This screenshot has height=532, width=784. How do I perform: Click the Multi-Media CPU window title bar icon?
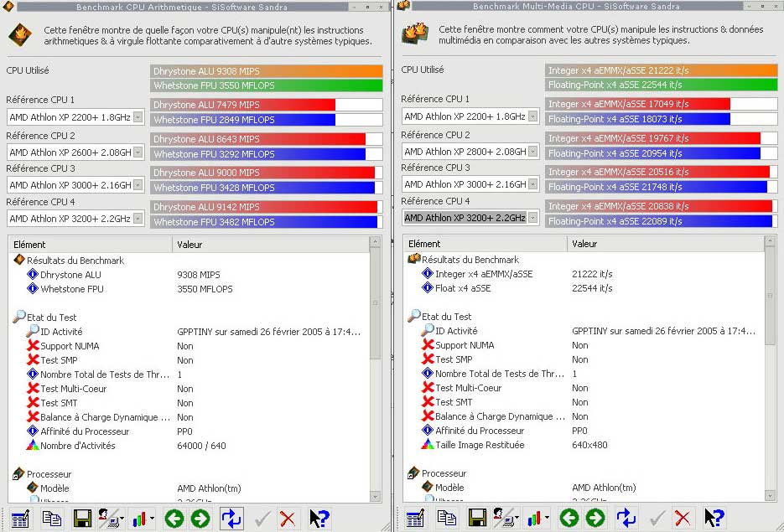click(x=403, y=6)
